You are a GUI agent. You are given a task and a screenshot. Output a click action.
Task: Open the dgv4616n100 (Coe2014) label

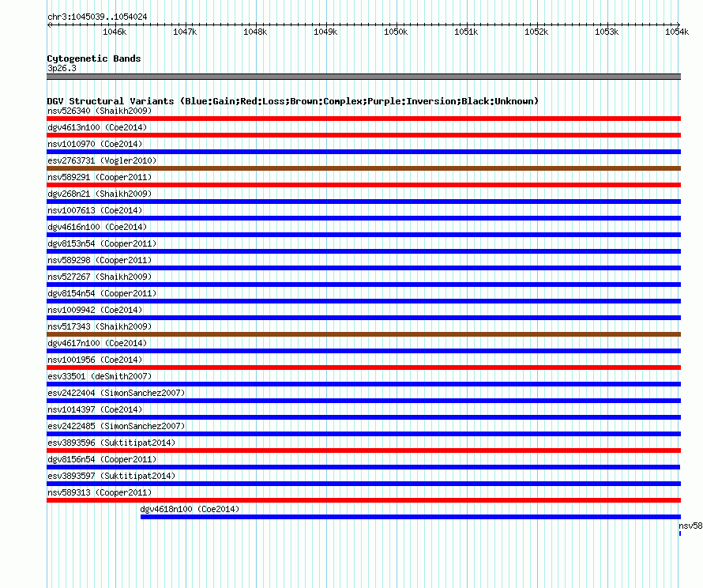pyautogui.click(x=97, y=227)
